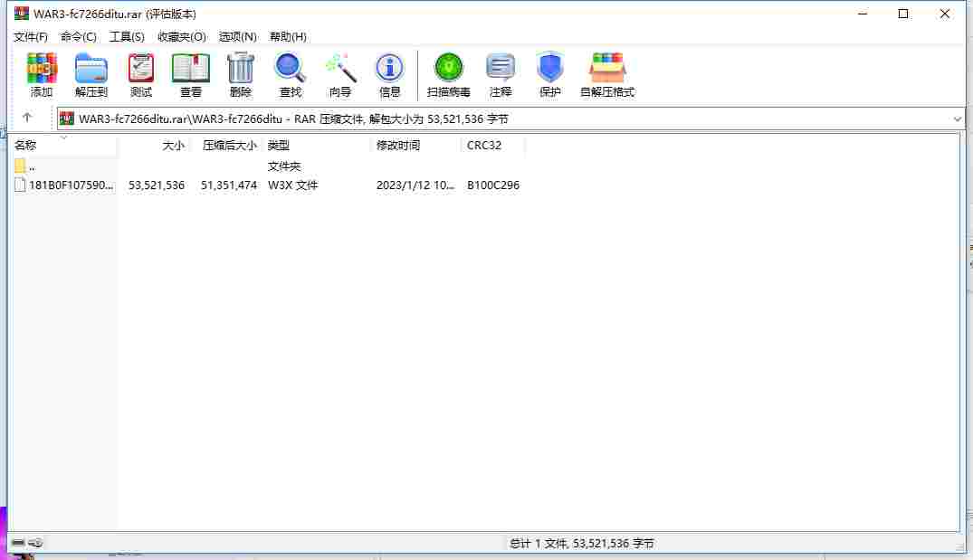Sort by Name (名称) column header
The image size is (973, 560).
coord(64,145)
